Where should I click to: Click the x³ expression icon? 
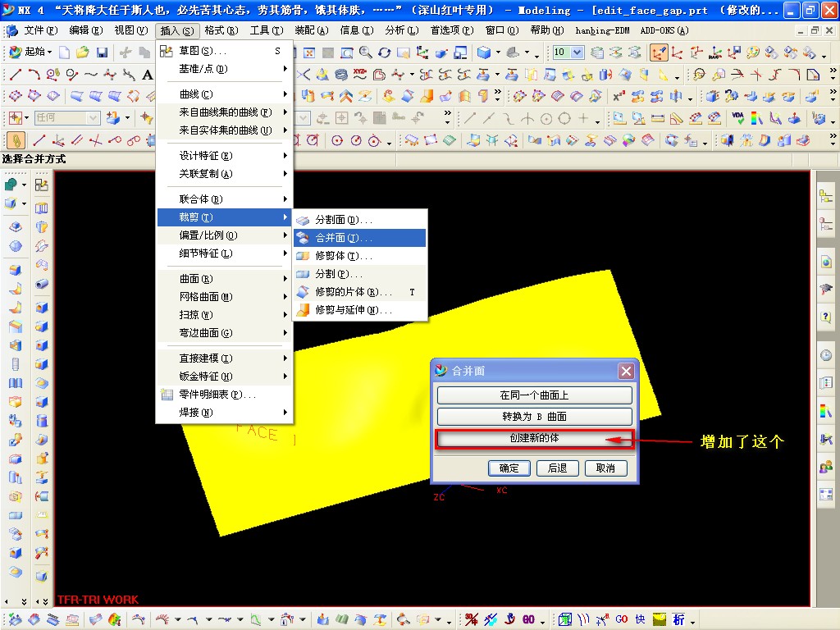click(619, 97)
